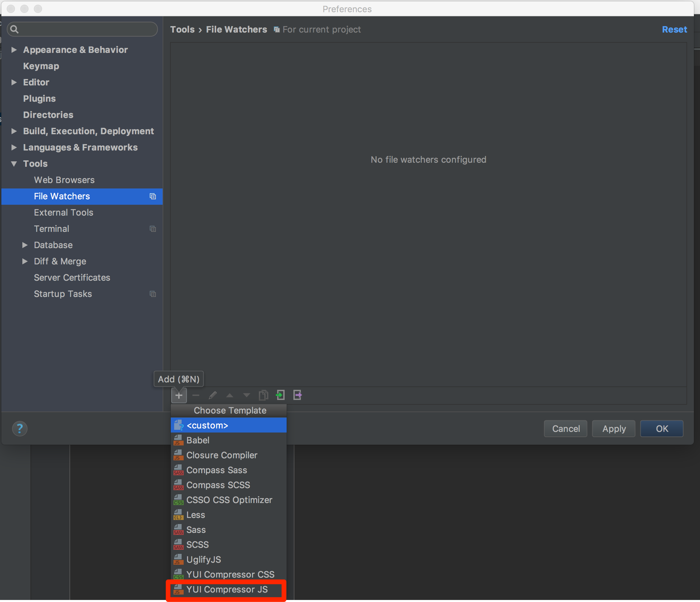Click the Reset link
This screenshot has width=700, height=602.
coord(674,29)
